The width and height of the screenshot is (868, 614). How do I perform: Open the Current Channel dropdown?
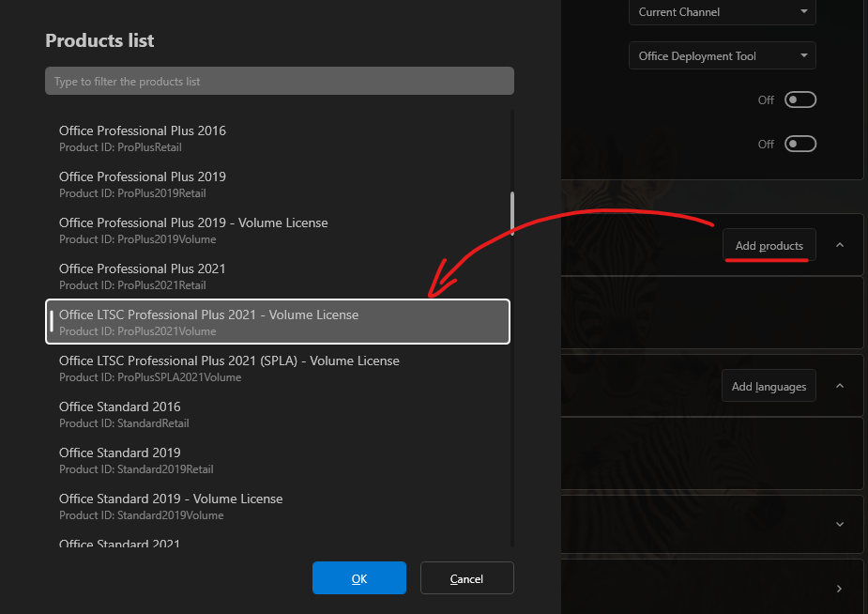coord(722,12)
